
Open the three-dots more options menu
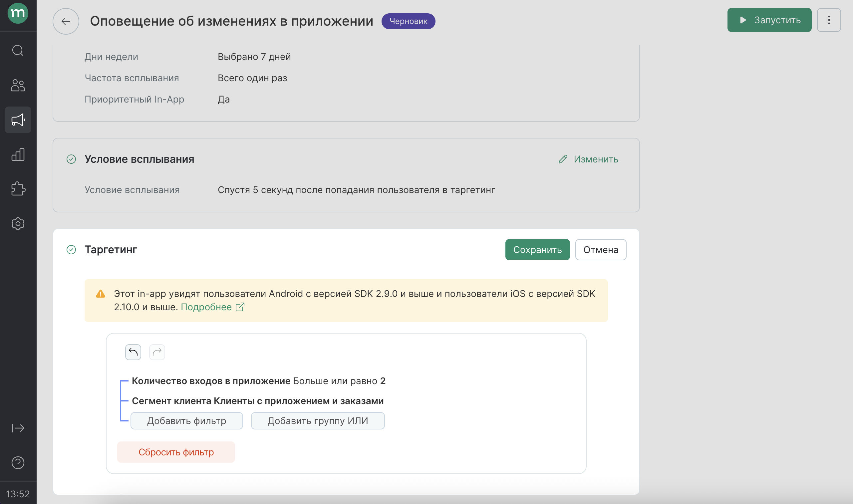tap(829, 20)
